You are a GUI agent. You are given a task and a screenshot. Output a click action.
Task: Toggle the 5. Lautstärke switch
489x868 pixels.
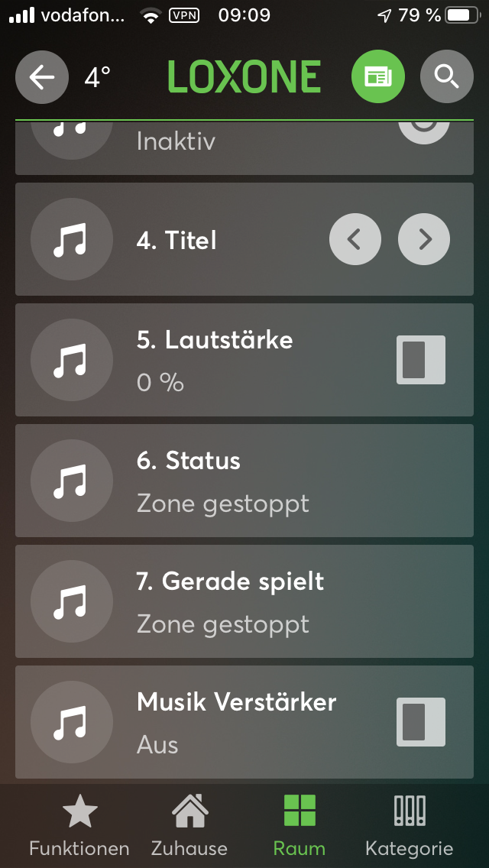tap(421, 360)
